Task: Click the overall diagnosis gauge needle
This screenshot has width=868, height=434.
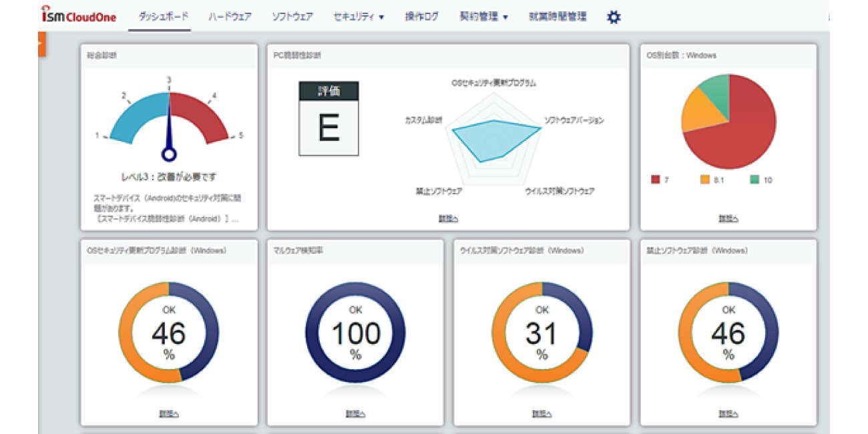Action: coord(169,134)
